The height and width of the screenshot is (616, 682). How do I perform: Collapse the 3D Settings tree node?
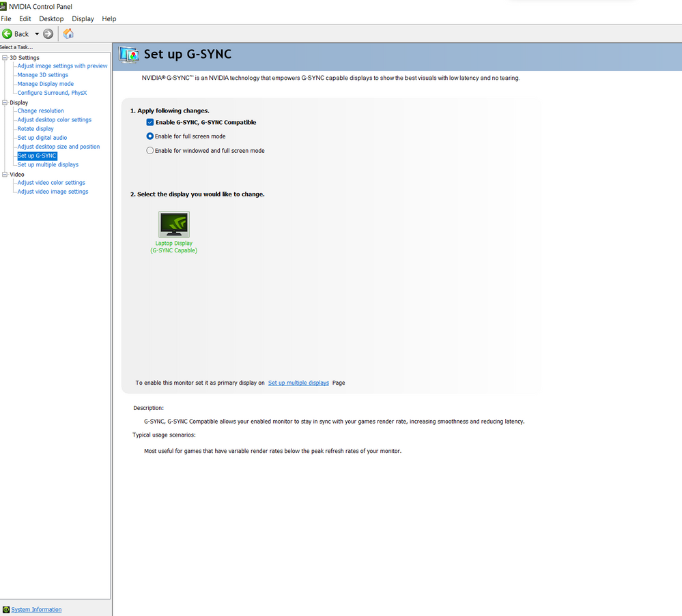point(5,58)
